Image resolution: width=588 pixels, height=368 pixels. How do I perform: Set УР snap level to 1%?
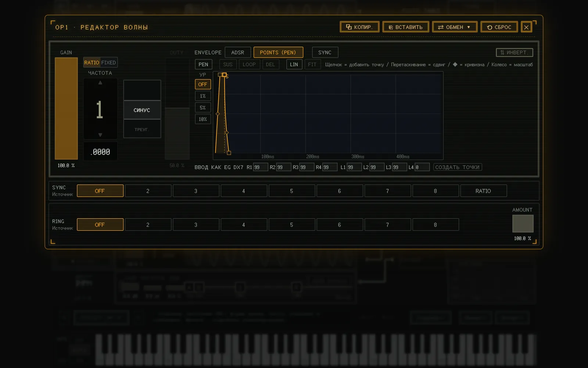click(203, 96)
